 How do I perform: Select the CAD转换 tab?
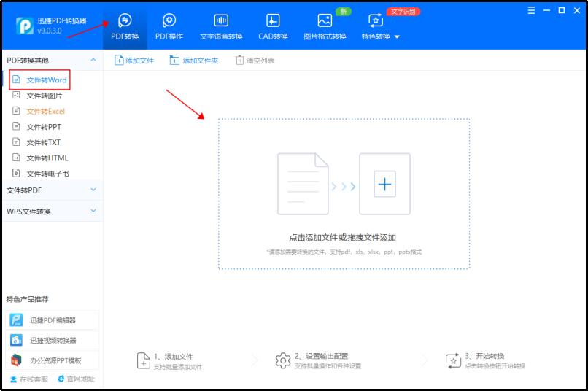[x=273, y=27]
